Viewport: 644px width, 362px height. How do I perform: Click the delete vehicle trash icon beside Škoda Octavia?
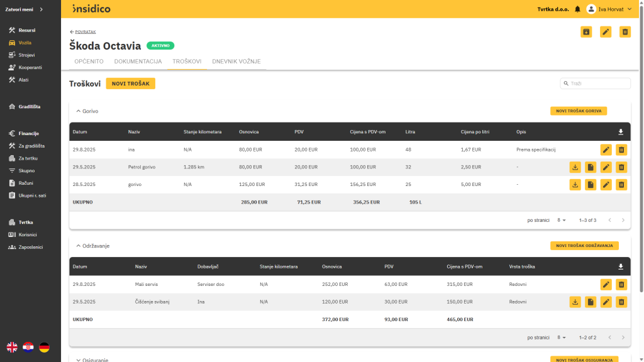(x=625, y=32)
